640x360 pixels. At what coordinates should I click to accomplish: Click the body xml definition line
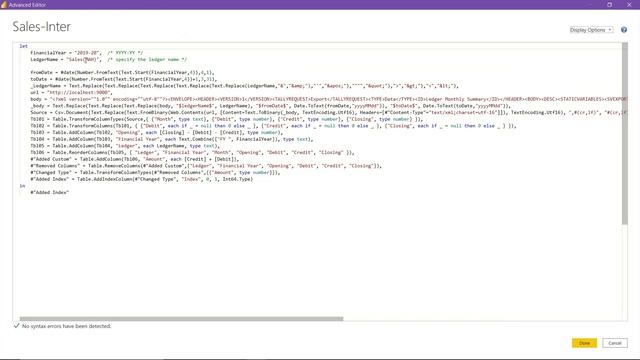pos(329,99)
